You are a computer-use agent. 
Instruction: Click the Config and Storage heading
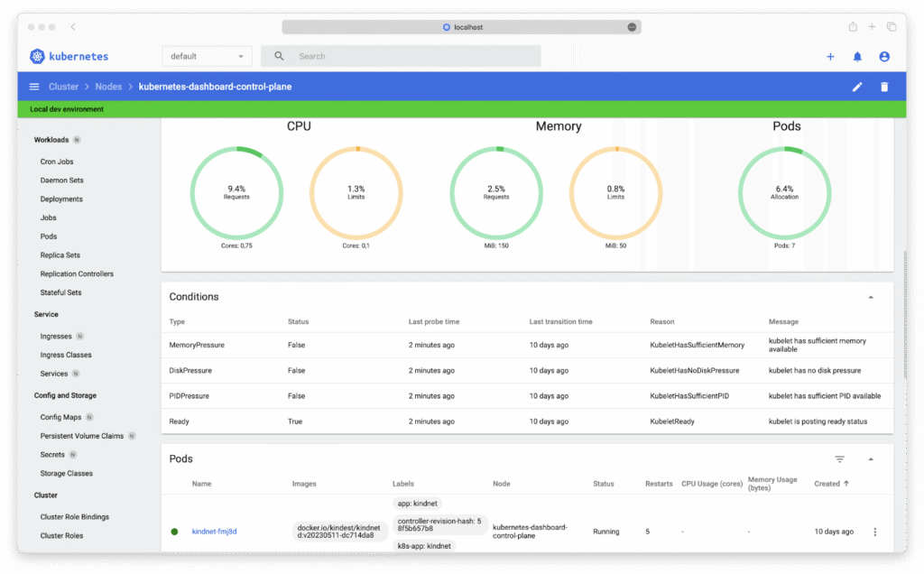coord(65,395)
